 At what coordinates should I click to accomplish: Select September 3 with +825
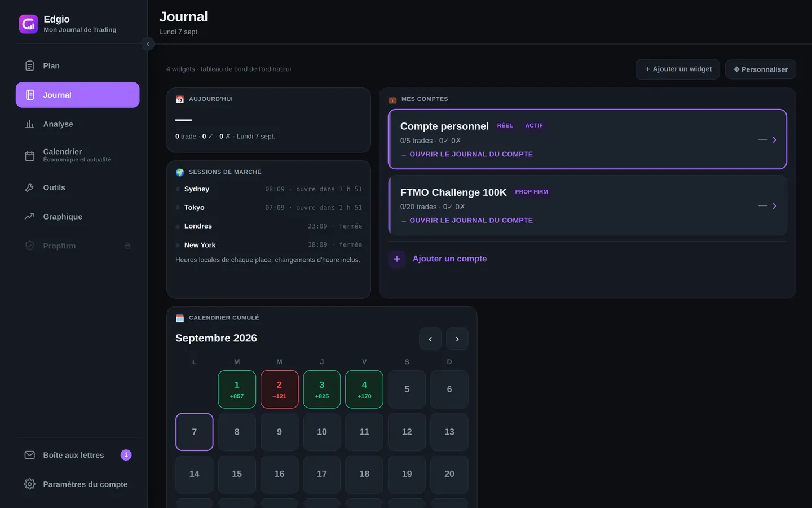point(322,389)
